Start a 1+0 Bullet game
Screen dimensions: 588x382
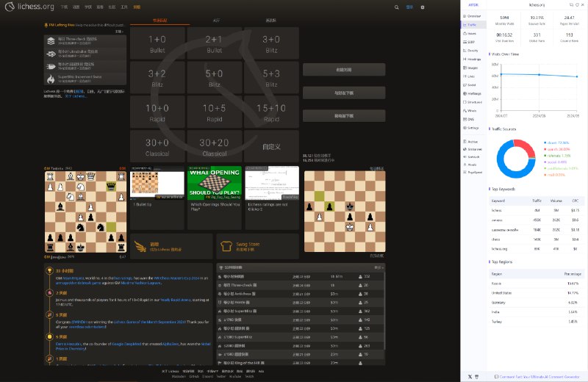pos(157,43)
